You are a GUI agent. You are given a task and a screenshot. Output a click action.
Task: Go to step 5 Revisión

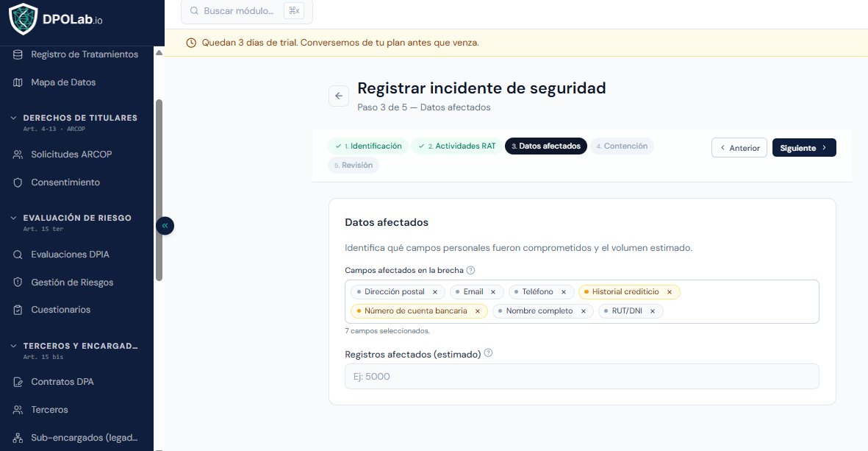click(x=354, y=165)
